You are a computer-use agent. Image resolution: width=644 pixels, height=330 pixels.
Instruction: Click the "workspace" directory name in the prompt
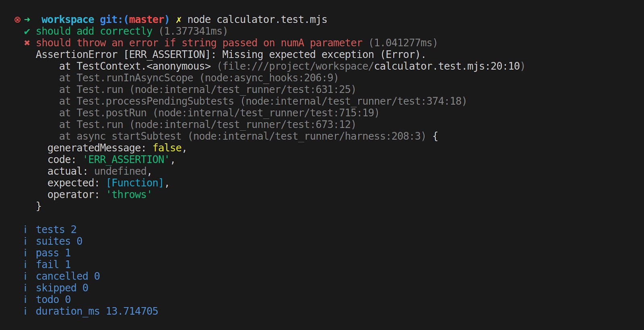(x=68, y=20)
